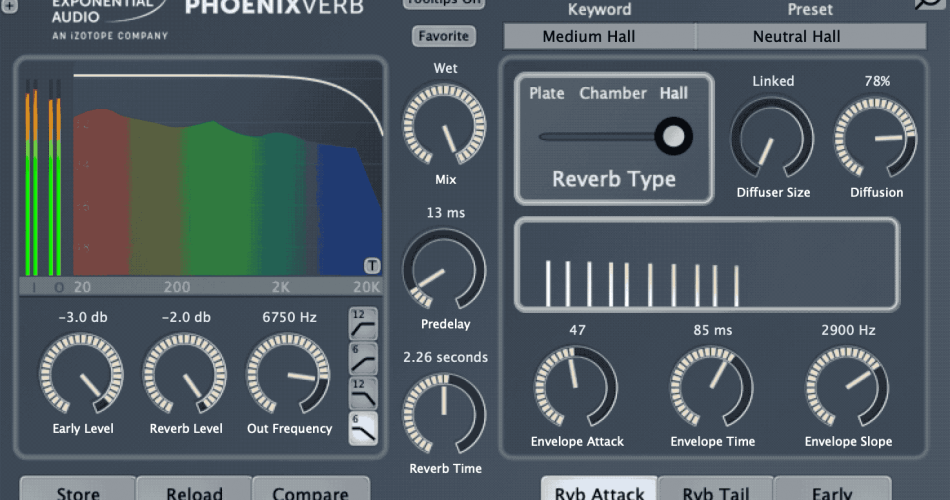Select the 12 dB low-cut filter icon

point(363,324)
